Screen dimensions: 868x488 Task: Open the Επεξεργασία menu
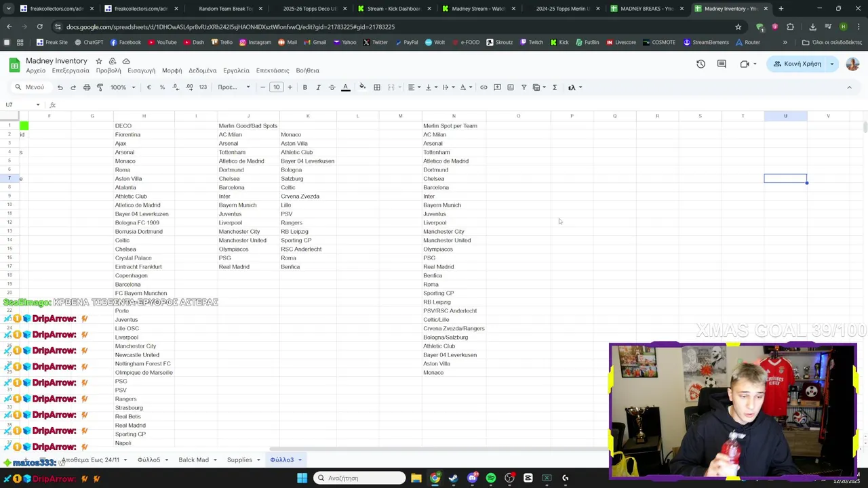click(71, 70)
